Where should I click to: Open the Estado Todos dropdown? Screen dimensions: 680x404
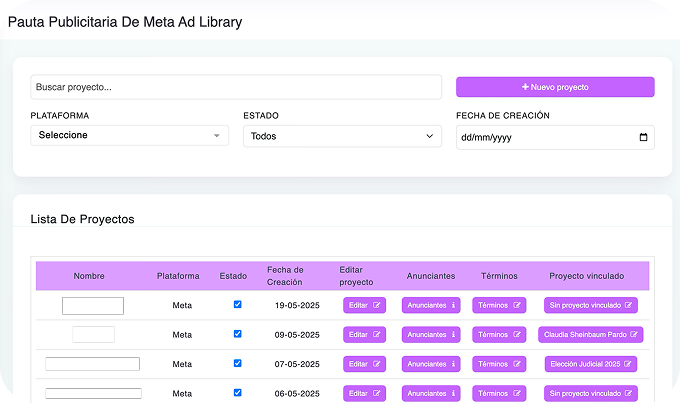[x=342, y=136]
